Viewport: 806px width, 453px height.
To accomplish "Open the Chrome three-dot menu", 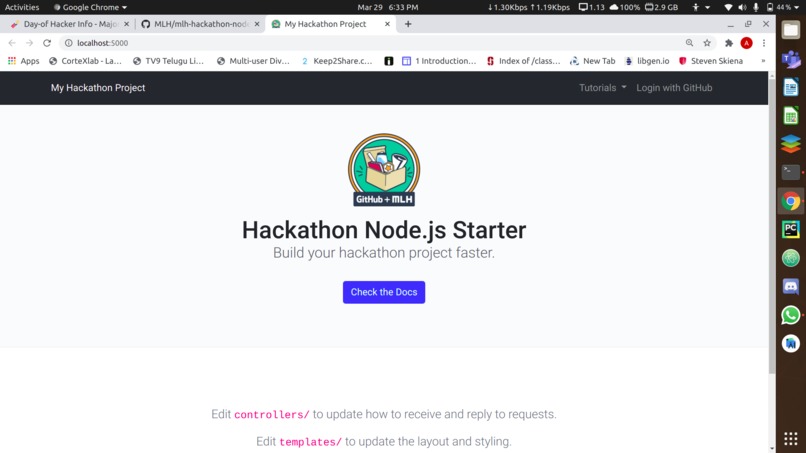I will pyautogui.click(x=764, y=43).
